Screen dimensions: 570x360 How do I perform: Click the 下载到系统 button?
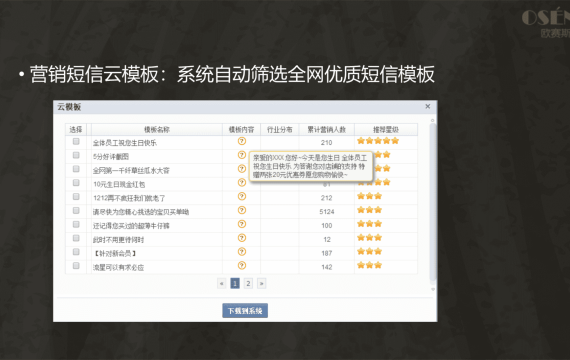coord(245,311)
